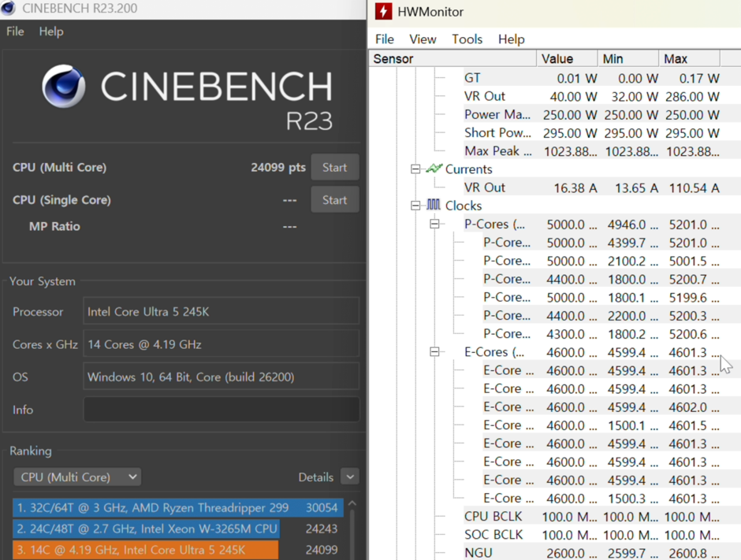This screenshot has height=560, width=741.
Task: Select P-Core row with max 5200.7
Action: (x=601, y=279)
